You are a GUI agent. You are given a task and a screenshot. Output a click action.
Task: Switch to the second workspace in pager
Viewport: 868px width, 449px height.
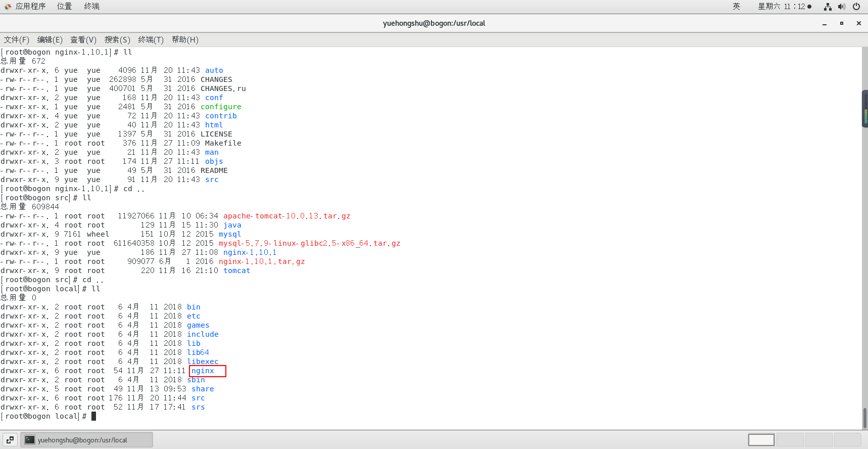tap(790, 440)
